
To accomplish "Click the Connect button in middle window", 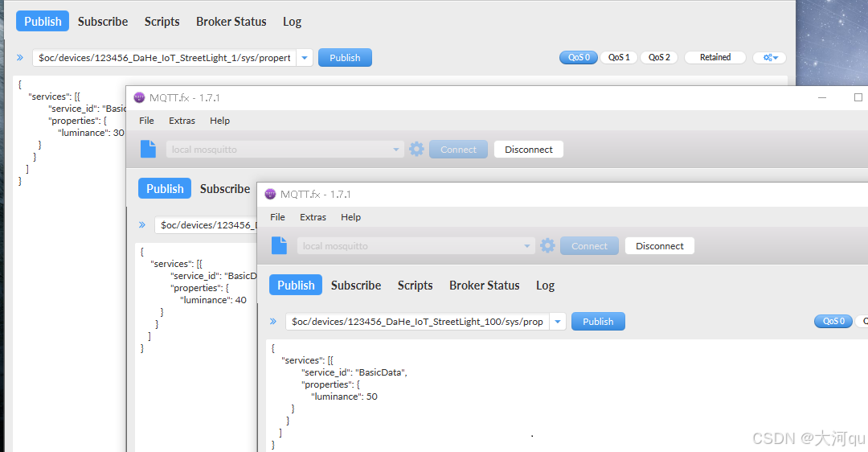I will [x=458, y=150].
